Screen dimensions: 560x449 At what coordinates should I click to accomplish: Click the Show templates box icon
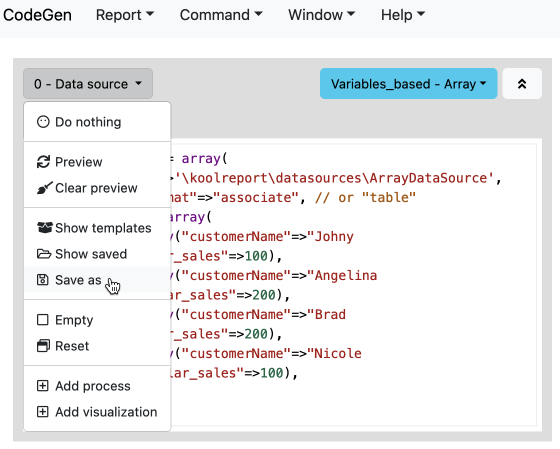click(44, 228)
